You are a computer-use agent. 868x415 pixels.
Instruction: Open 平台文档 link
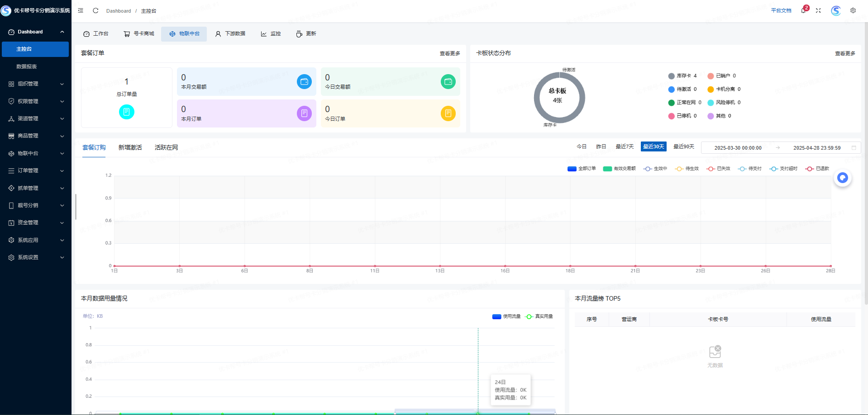tap(781, 10)
